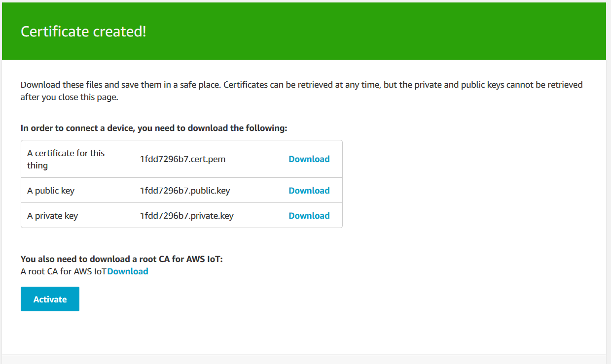The width and height of the screenshot is (611, 364).
Task: Download the certificate for this thing
Action: [x=309, y=159]
